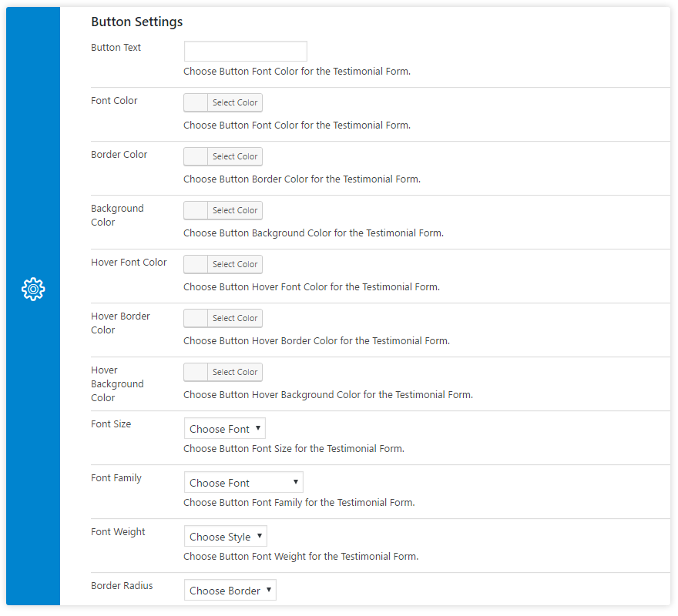Open Select Color for Hover Border Color
Screen dimensions: 678x616
235,318
